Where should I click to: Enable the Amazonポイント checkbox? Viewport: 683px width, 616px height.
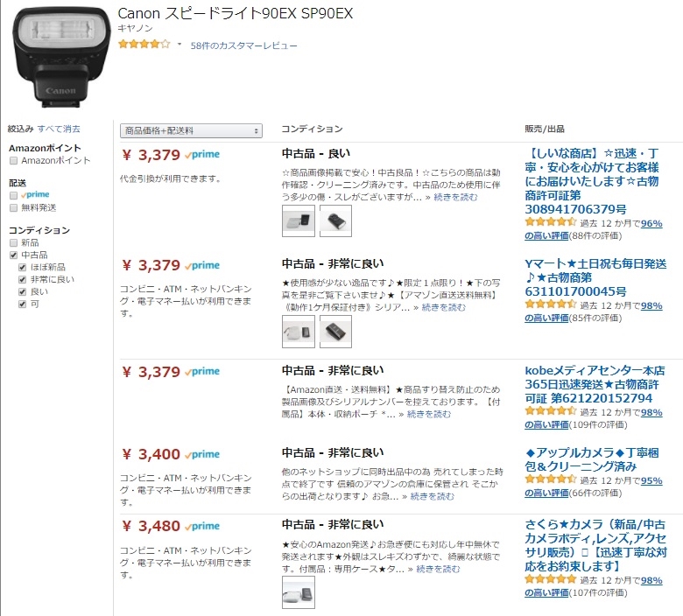click(x=13, y=161)
